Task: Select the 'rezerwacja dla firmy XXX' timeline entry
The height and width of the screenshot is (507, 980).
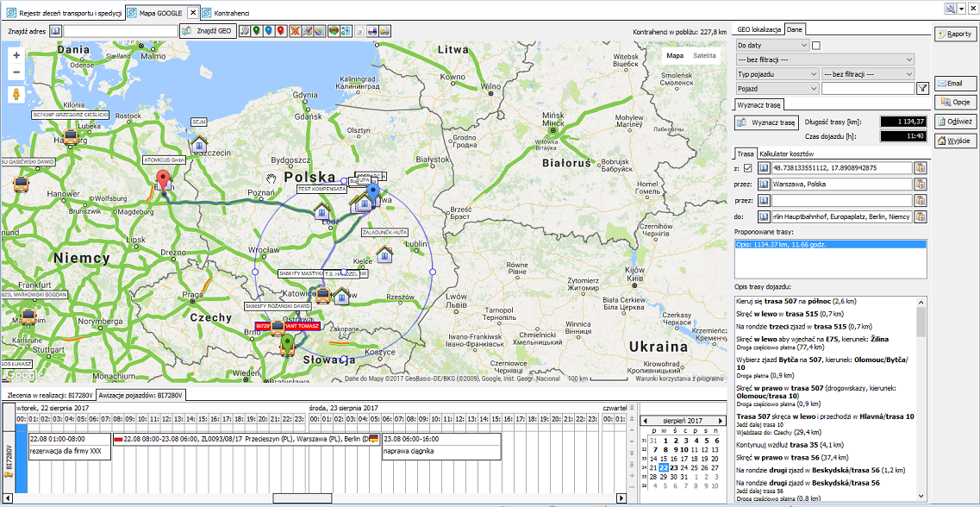Action: pyautogui.click(x=70, y=447)
